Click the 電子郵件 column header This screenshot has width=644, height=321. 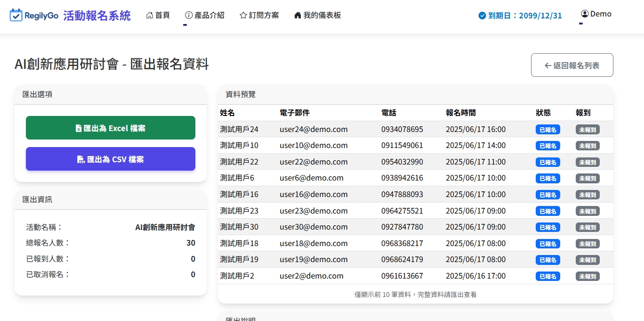click(295, 113)
